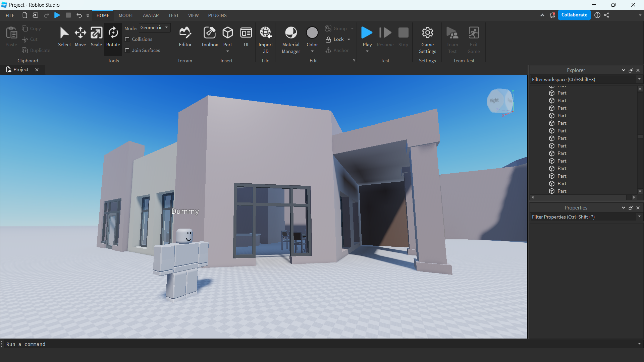This screenshot has width=644, height=362.
Task: Click the small blue Play icon in quick access bar
Action: pos(57,15)
